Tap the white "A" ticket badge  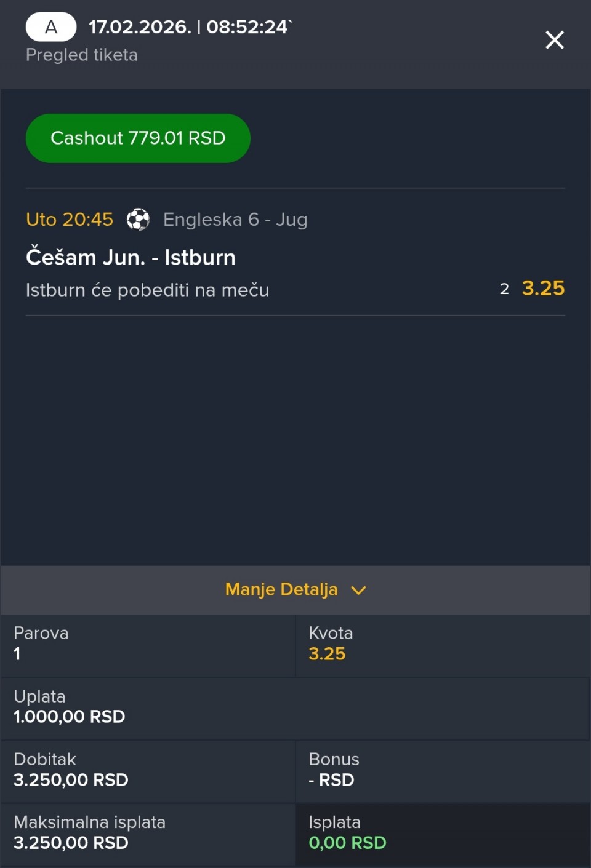point(51,27)
